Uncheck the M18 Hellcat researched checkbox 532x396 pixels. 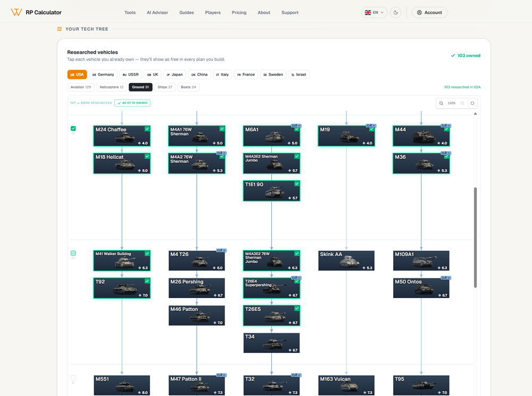(x=147, y=156)
